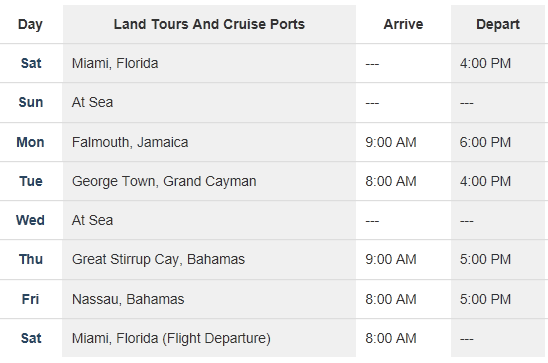Image resolution: width=548 pixels, height=363 pixels.
Task: Select the first Miami, Florida port entry
Action: (115, 64)
